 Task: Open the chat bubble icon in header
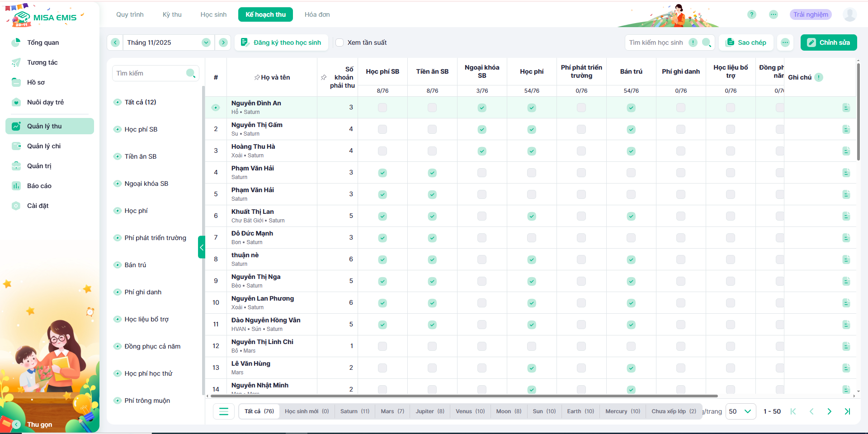(774, 14)
